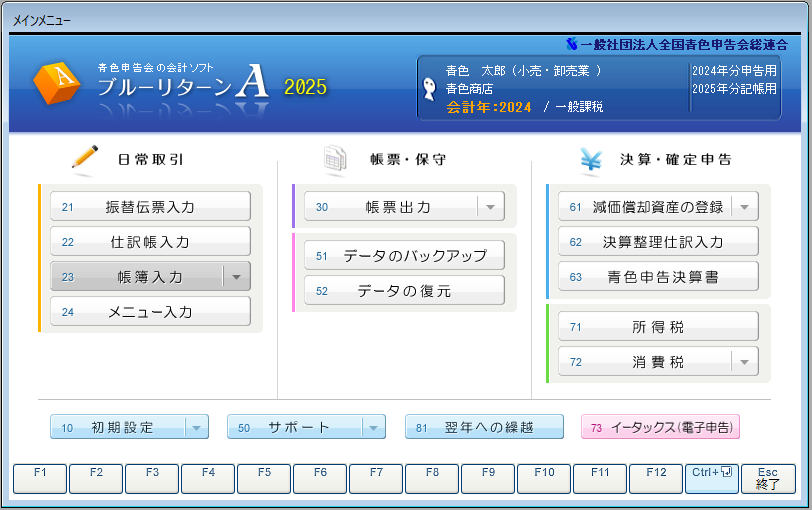Expand the 消費税 dropdown arrow
Screen dimensions: 812x510
point(745,361)
